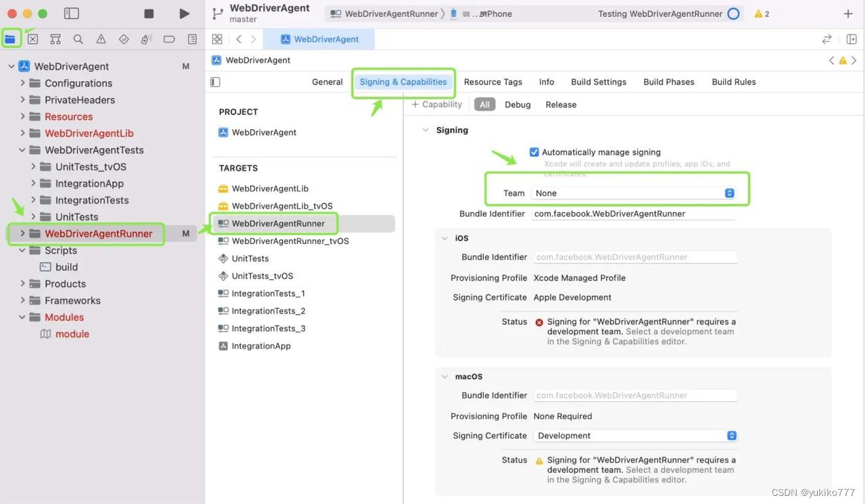Click the macOS Bundle Identifier field
Viewport: 865px width, 504px height.
pyautogui.click(x=635, y=395)
